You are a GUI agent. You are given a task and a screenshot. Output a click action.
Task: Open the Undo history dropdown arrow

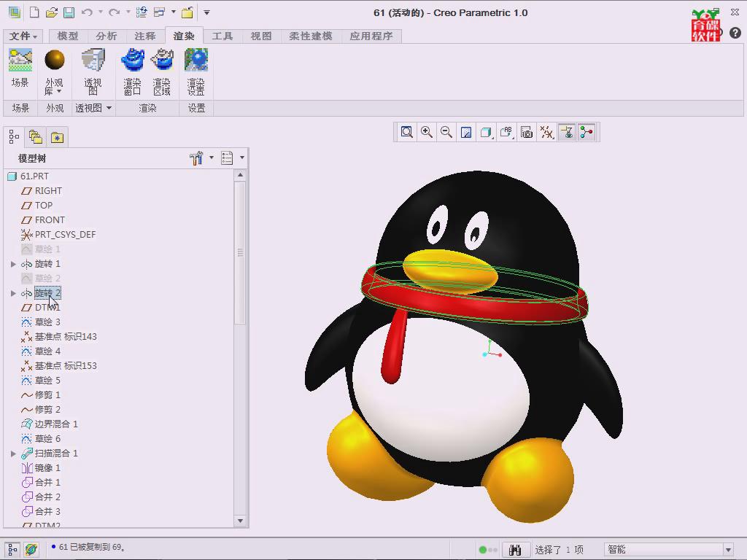point(101,12)
